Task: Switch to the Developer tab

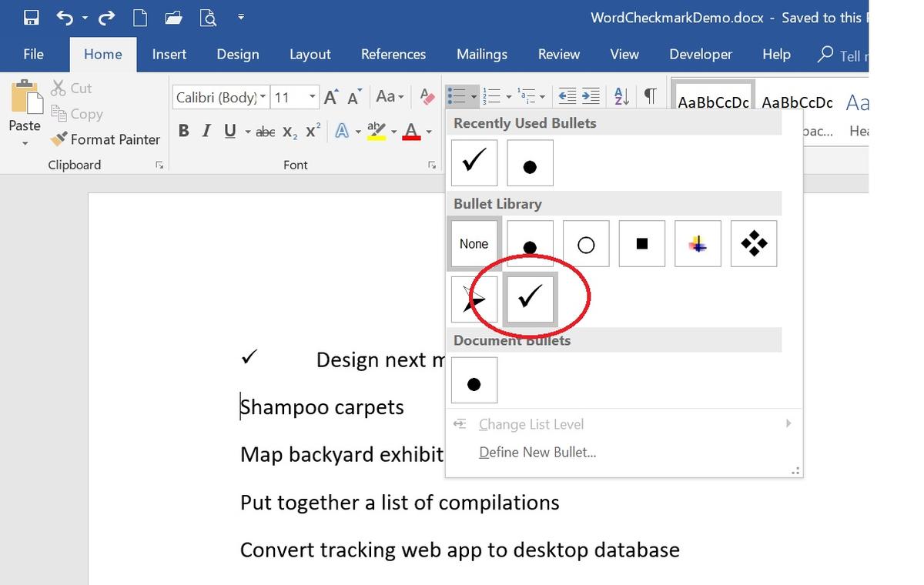Action: [700, 54]
